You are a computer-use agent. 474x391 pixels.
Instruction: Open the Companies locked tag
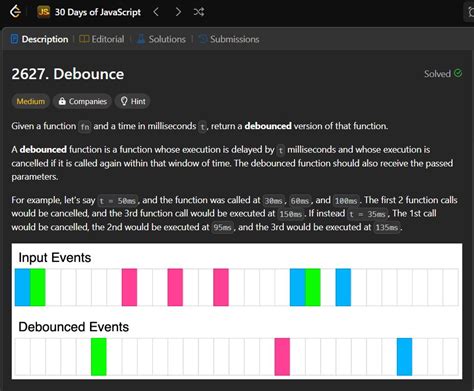[83, 101]
